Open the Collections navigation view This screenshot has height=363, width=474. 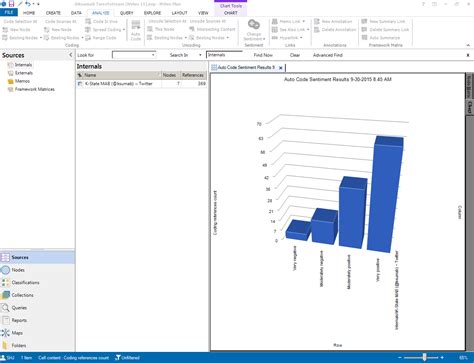click(37, 295)
